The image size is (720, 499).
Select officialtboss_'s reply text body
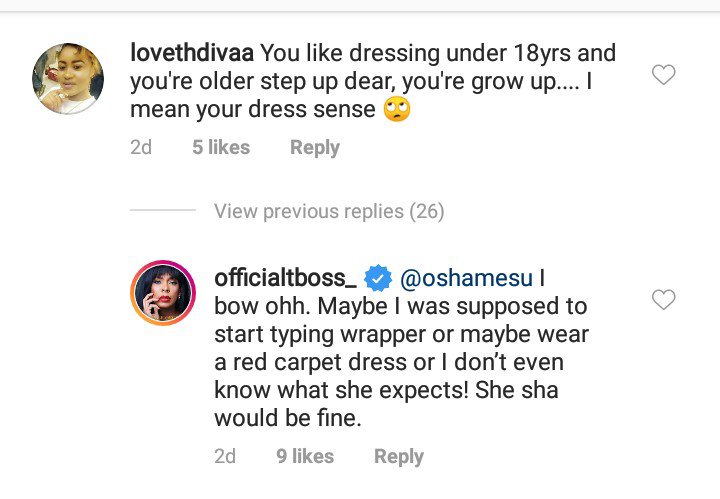point(400,362)
